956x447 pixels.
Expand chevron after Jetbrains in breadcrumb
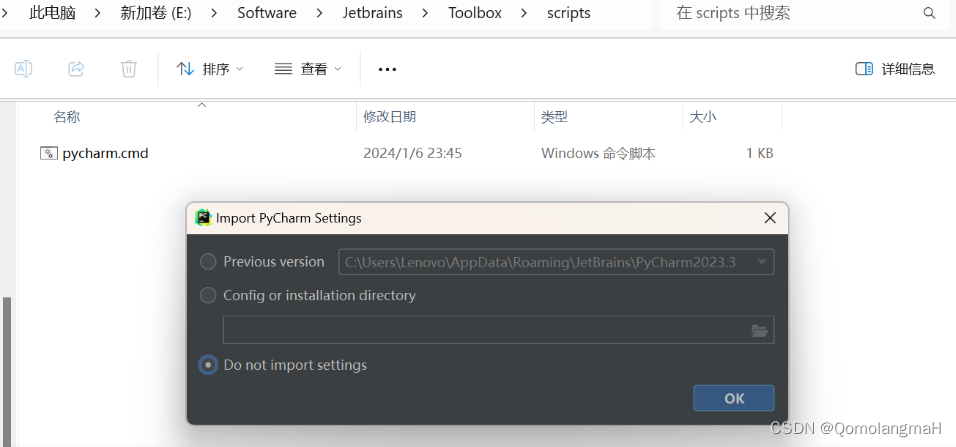426,13
